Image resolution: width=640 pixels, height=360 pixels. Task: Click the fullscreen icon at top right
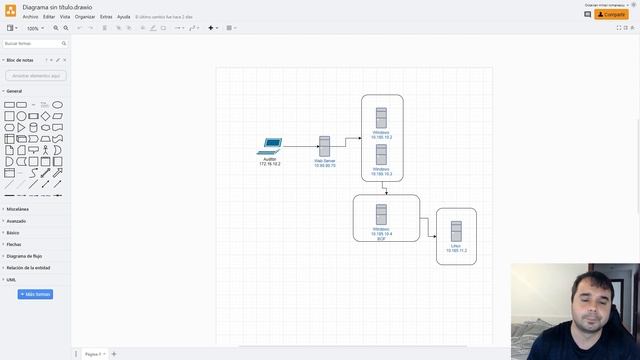click(x=619, y=28)
